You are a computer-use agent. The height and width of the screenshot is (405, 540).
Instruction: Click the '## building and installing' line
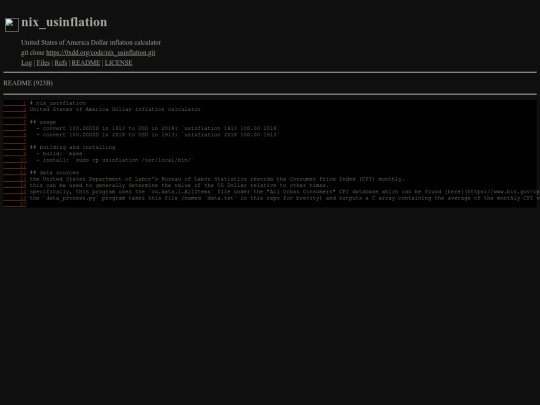(x=72, y=147)
